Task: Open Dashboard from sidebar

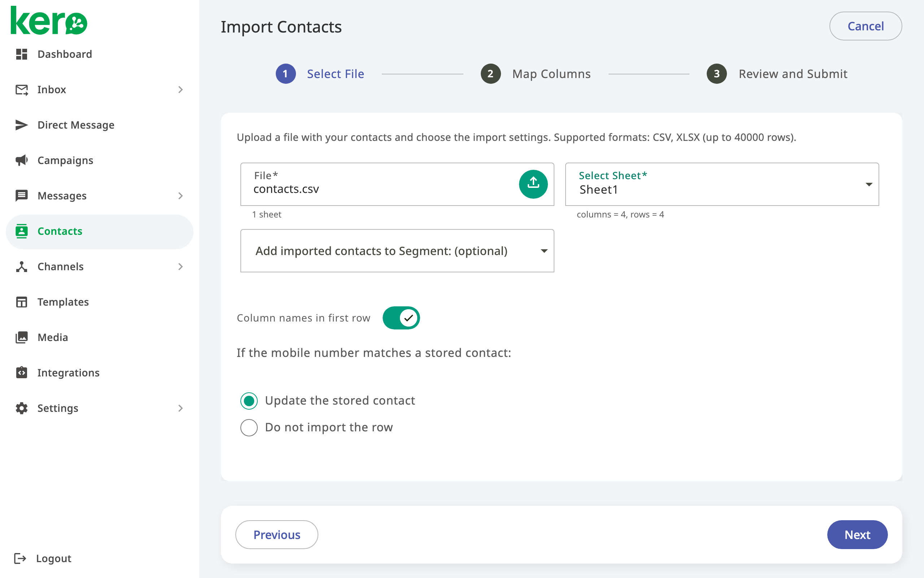Action: (x=99, y=54)
